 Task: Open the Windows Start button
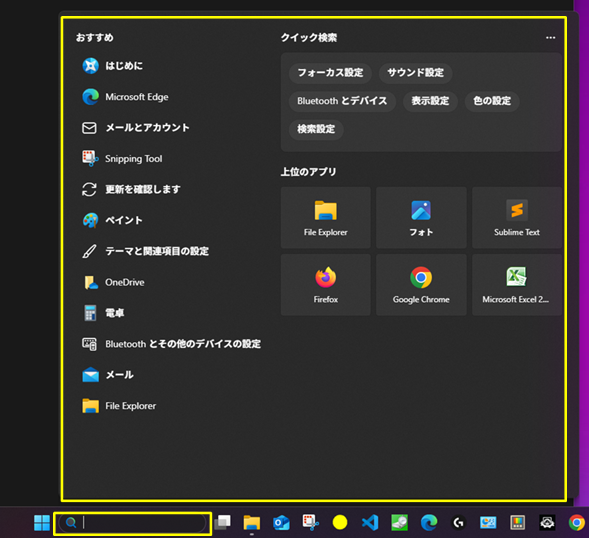42,523
